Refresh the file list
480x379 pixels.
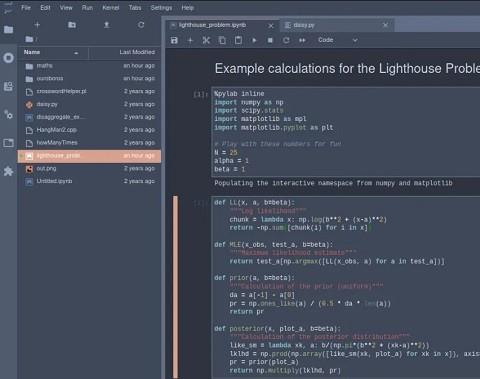click(x=141, y=25)
